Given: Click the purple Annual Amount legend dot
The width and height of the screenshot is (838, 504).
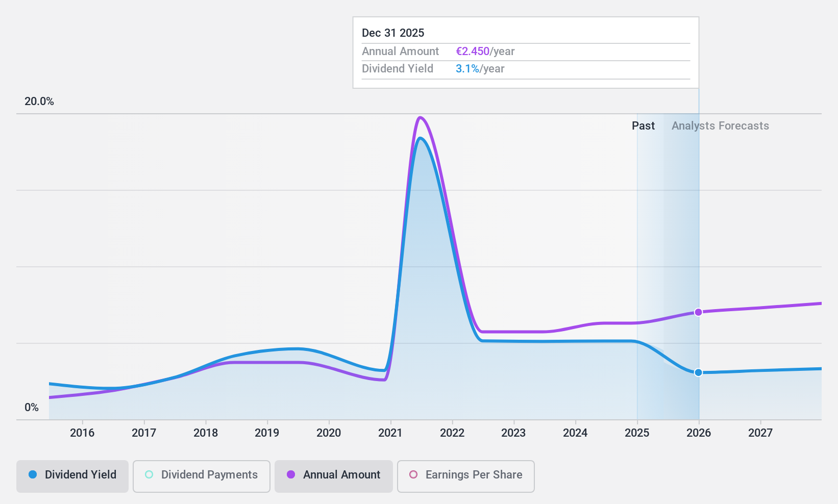Looking at the screenshot, I should pyautogui.click(x=291, y=474).
